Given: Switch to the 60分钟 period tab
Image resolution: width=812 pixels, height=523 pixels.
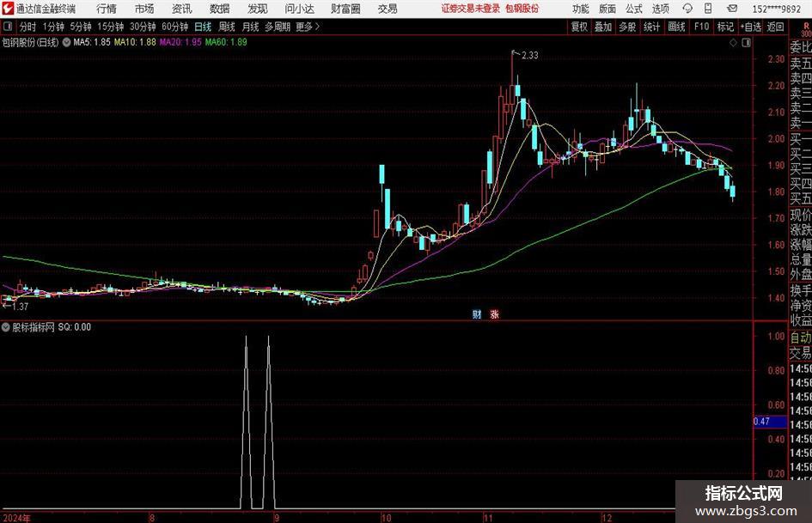Looking at the screenshot, I should tap(175, 27).
